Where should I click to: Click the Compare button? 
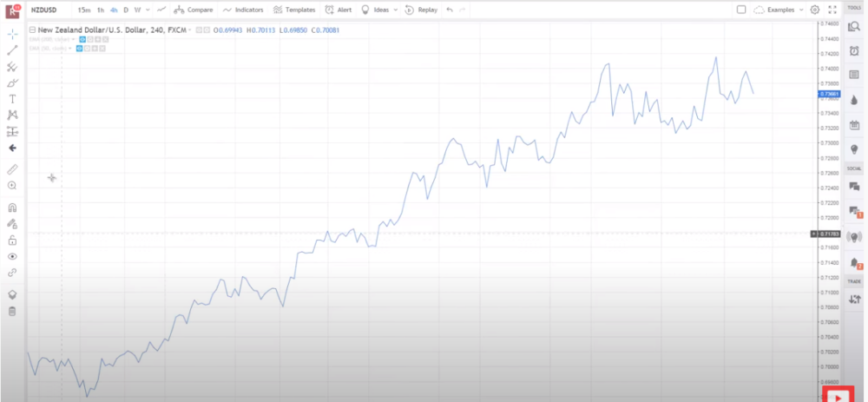pyautogui.click(x=193, y=10)
